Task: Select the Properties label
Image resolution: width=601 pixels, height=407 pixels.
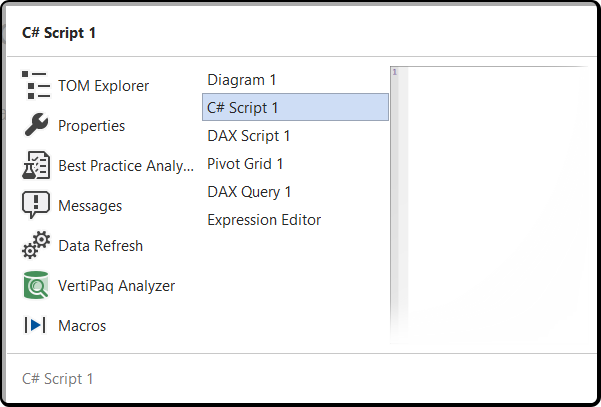Action: point(92,126)
